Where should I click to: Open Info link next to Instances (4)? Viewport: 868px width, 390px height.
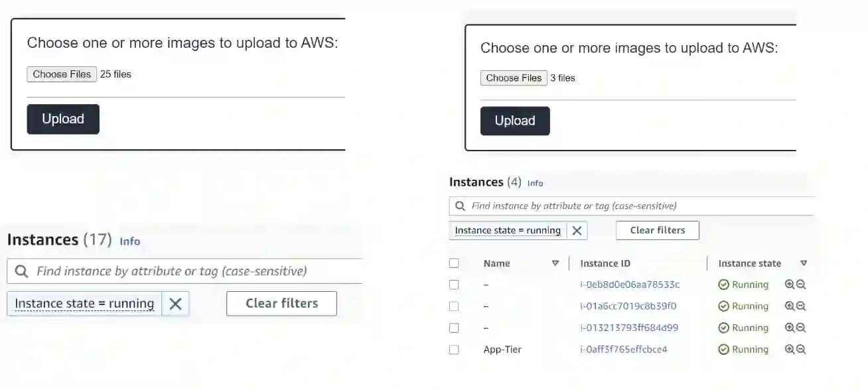535,183
